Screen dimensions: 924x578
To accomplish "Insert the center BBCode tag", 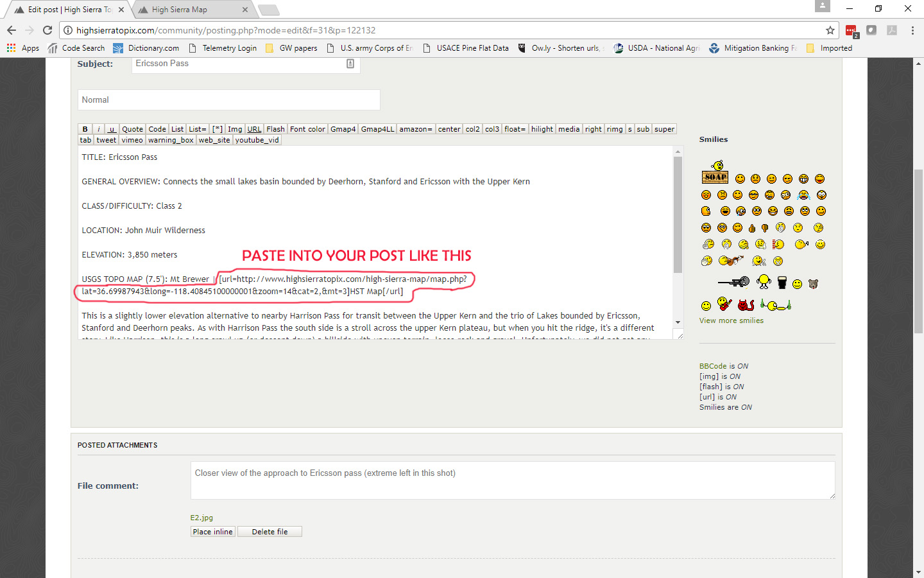I will coord(449,129).
